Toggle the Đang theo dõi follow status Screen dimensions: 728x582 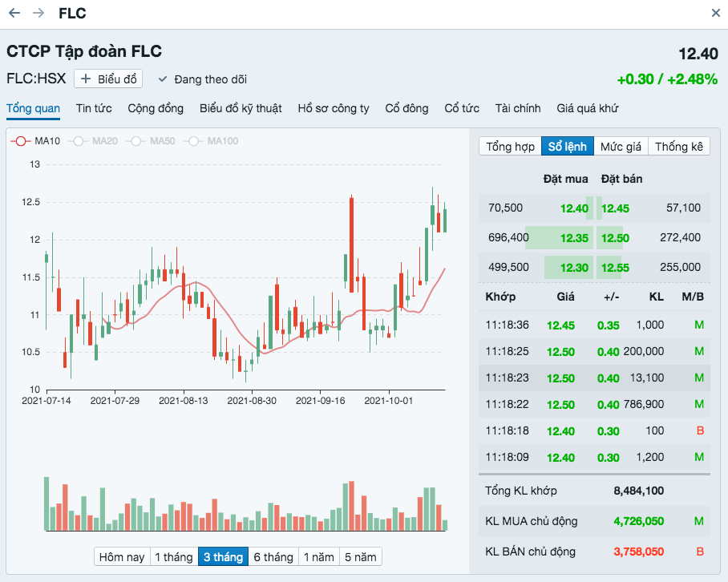(x=202, y=79)
